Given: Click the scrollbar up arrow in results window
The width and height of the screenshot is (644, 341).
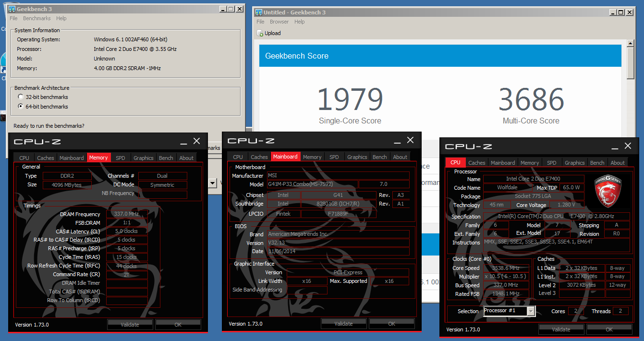Looking at the screenshot, I should (x=631, y=43).
